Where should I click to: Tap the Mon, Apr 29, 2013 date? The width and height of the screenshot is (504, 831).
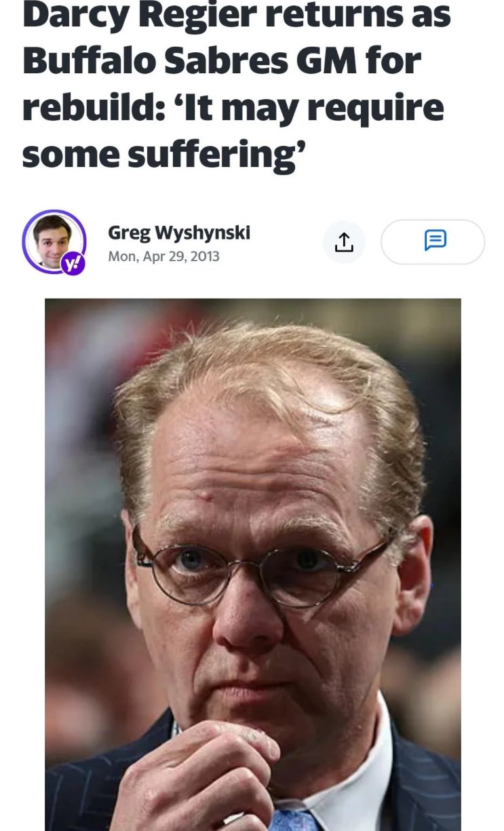pos(163,256)
